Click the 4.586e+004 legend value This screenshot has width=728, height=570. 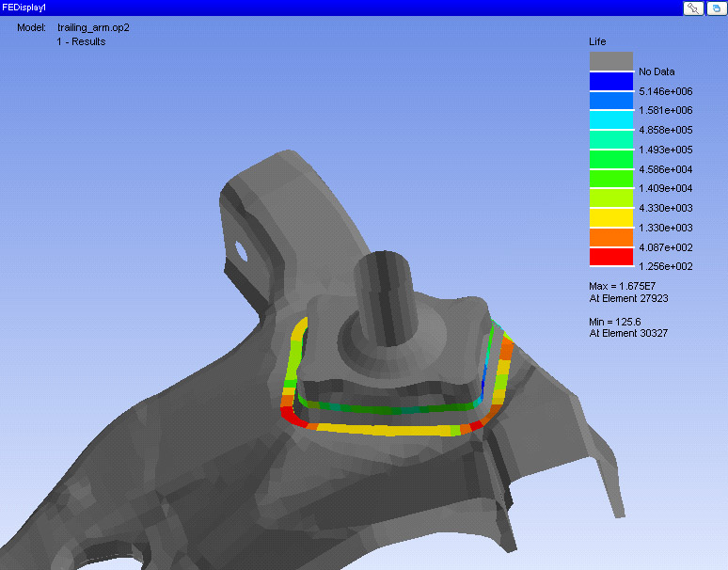pos(665,169)
